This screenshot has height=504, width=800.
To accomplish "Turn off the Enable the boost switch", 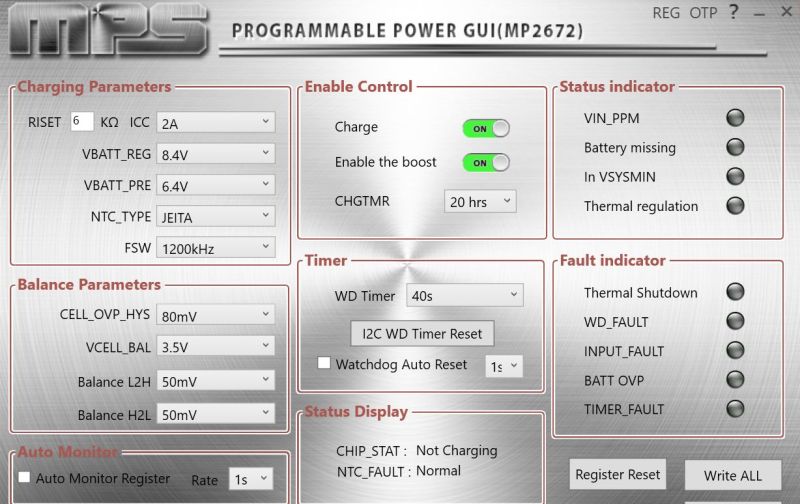I will click(486, 163).
